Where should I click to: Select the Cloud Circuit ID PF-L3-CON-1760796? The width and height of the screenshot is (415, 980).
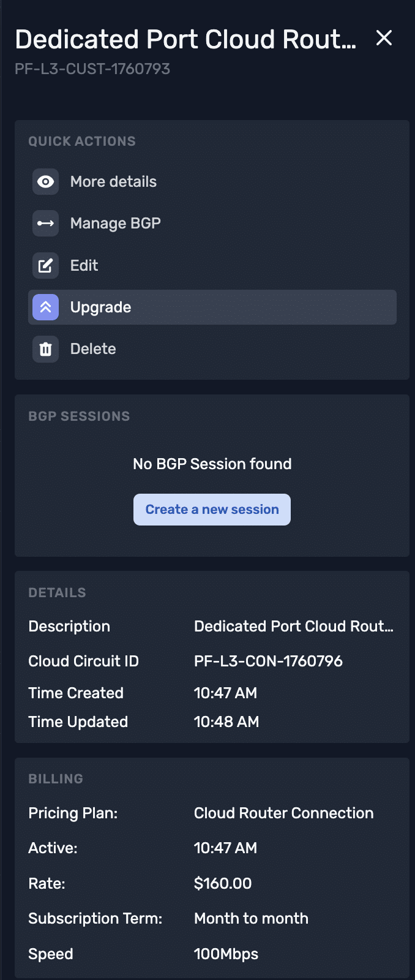[x=268, y=661]
